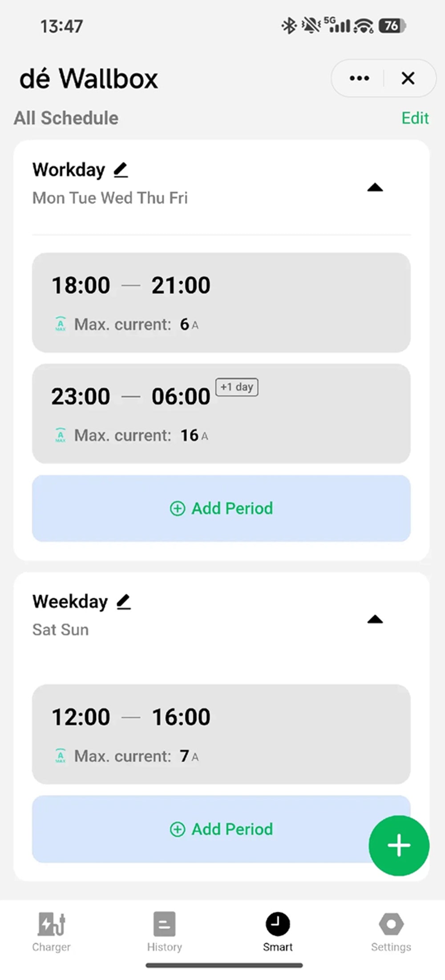
Task: Tap the green floating plus button
Action: tap(399, 845)
